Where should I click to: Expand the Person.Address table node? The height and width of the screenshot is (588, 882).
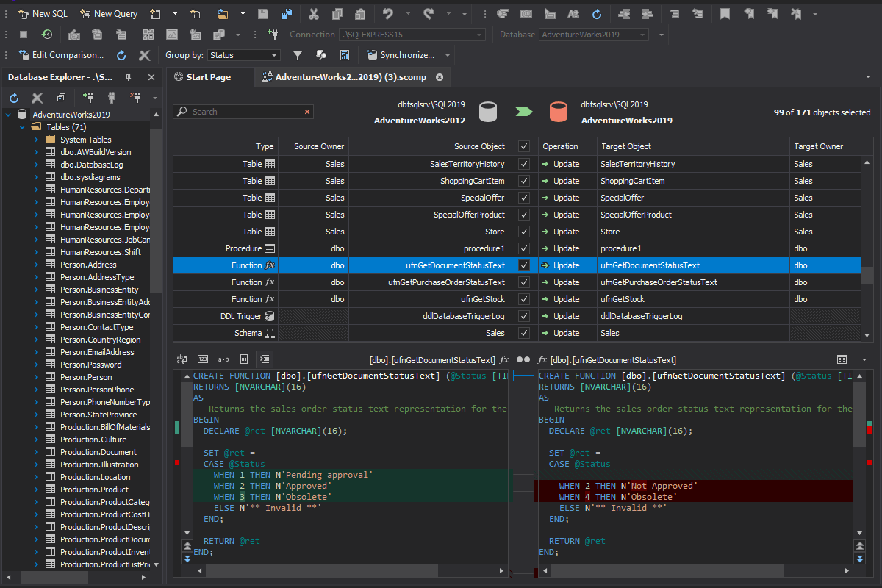pos(38,264)
